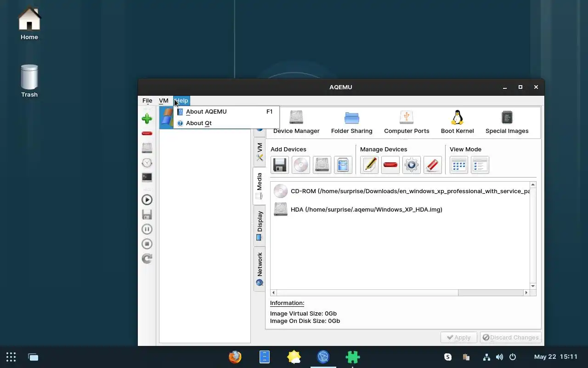This screenshot has width=588, height=368.
Task: Click the device list scroll up arrow
Action: click(x=533, y=185)
